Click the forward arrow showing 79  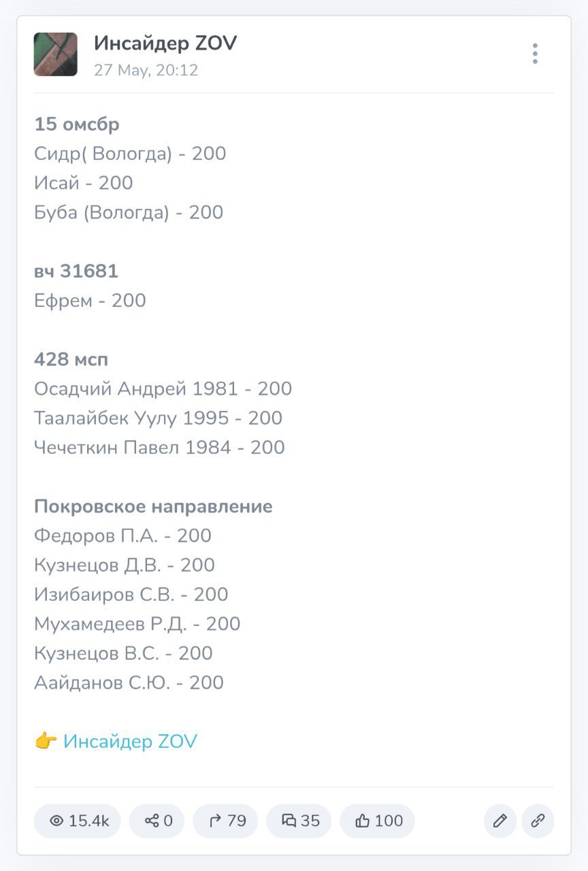click(x=215, y=821)
